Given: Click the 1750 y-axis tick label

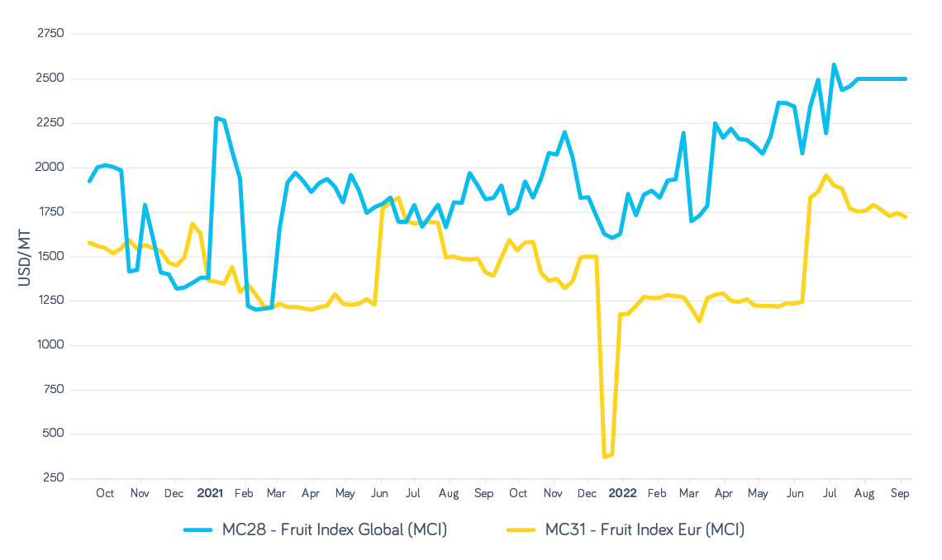Looking at the screenshot, I should point(50,211).
